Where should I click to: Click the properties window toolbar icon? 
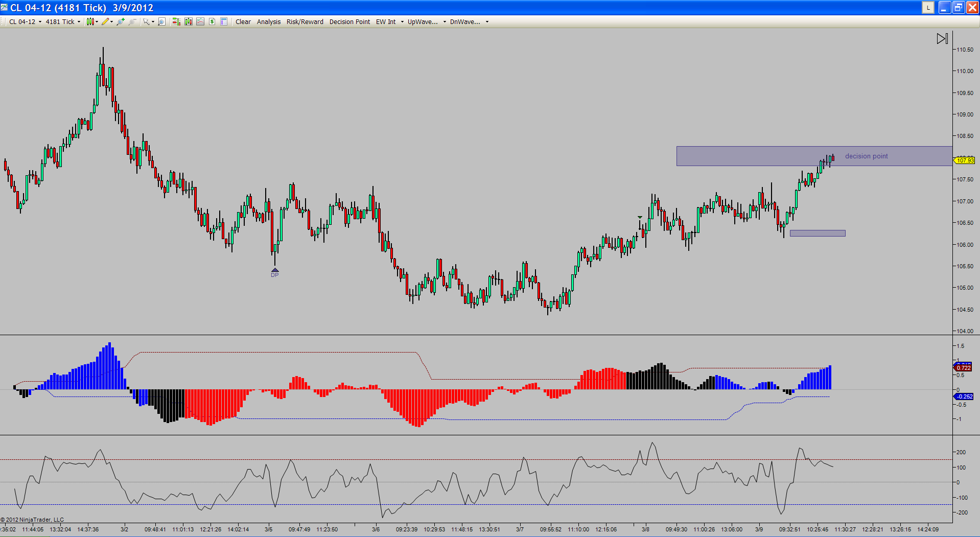[x=224, y=21]
